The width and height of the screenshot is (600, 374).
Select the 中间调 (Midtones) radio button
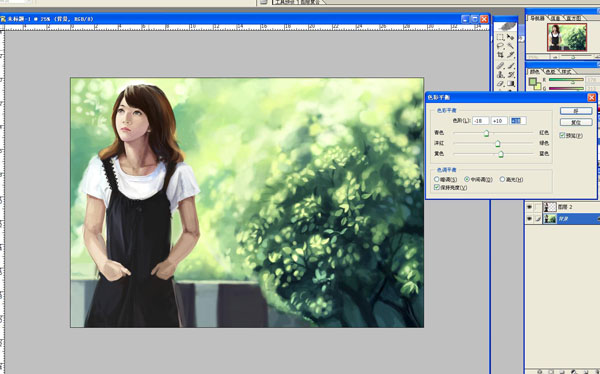(467, 179)
